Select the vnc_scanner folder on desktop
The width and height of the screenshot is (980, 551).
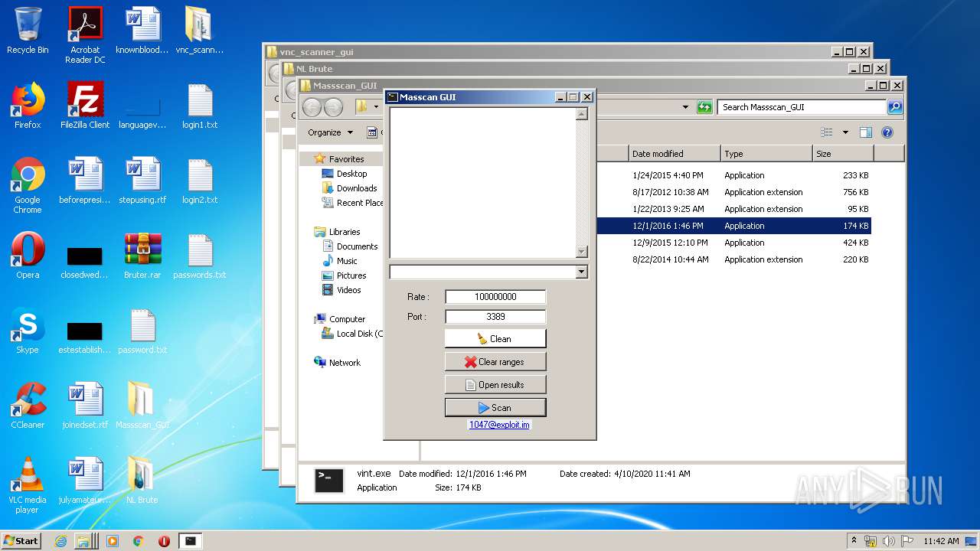pos(200,31)
